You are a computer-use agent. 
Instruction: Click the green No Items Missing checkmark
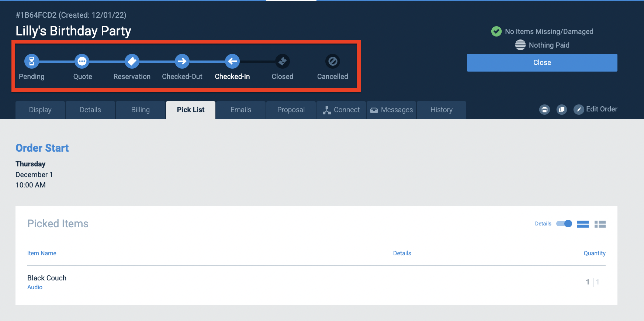tap(496, 31)
